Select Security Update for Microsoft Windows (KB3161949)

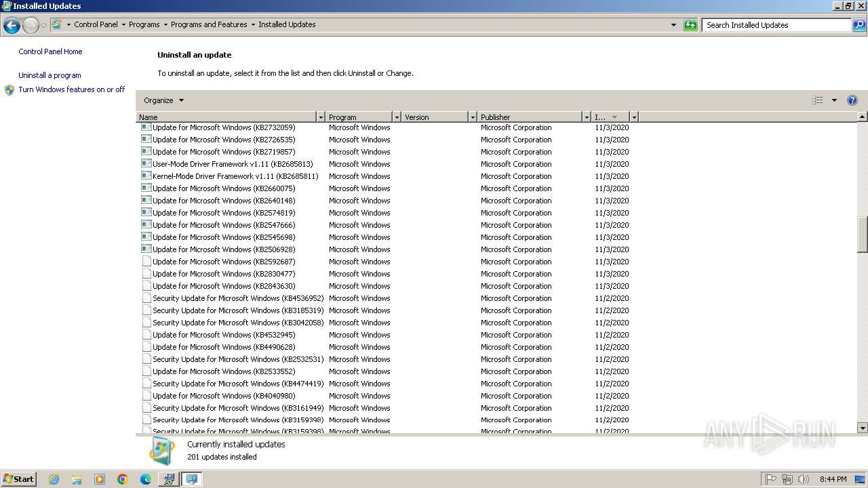(x=238, y=408)
